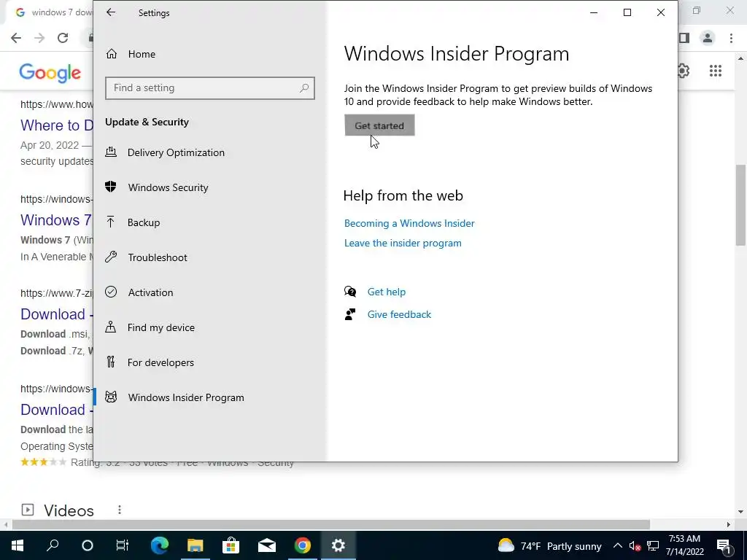Open Chrome's three-dot menu
The width and height of the screenshot is (747, 560).
coord(731,38)
